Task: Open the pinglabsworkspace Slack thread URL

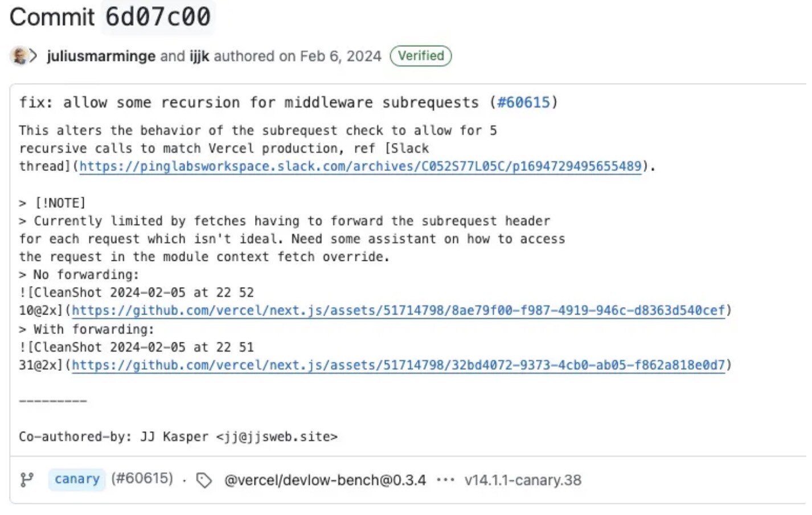Action: click(360, 166)
